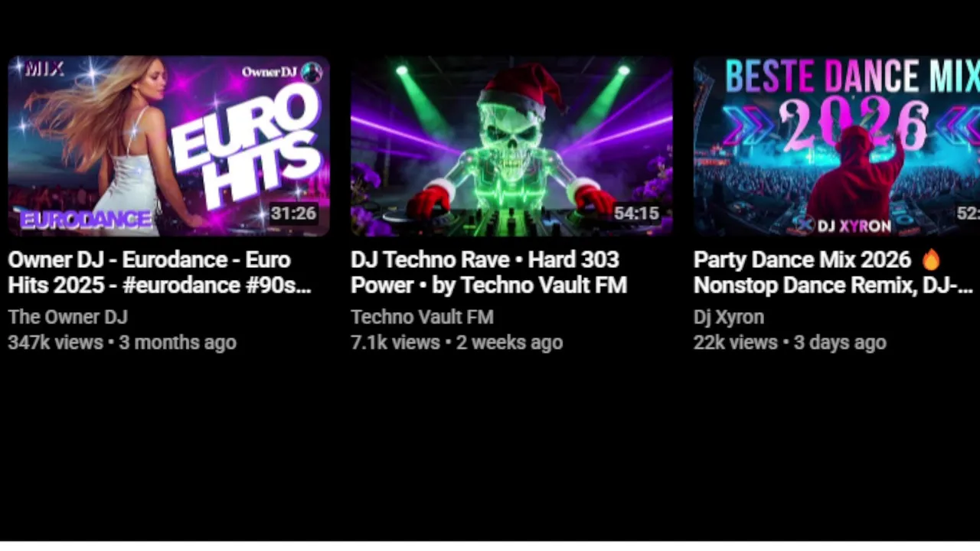The width and height of the screenshot is (980, 551).
Task: Click the Party Dance Mix 2026 title
Action: point(833,272)
